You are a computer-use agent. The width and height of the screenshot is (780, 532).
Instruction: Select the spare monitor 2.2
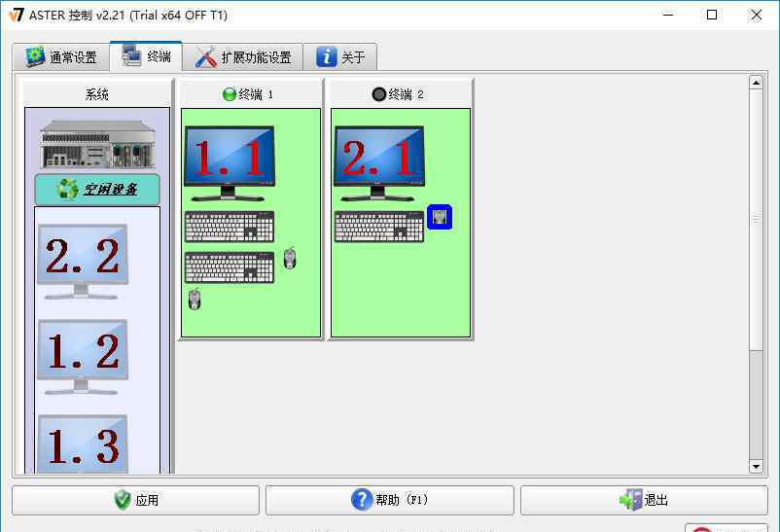(83, 262)
